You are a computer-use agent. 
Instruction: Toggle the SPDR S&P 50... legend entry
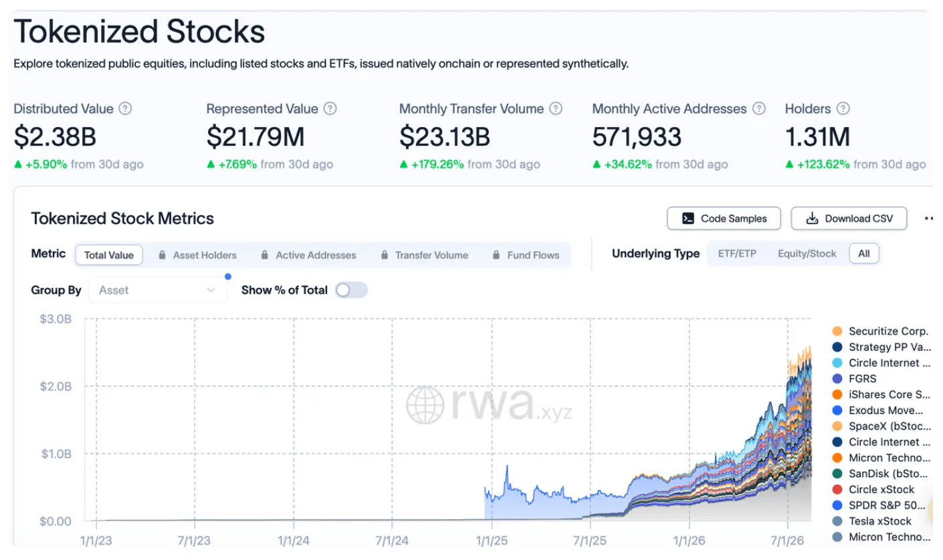click(x=879, y=505)
